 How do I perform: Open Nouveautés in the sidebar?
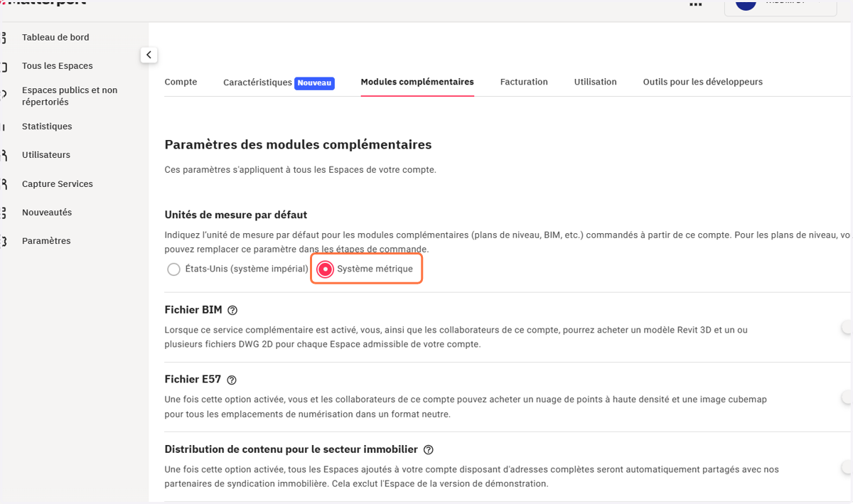[47, 212]
